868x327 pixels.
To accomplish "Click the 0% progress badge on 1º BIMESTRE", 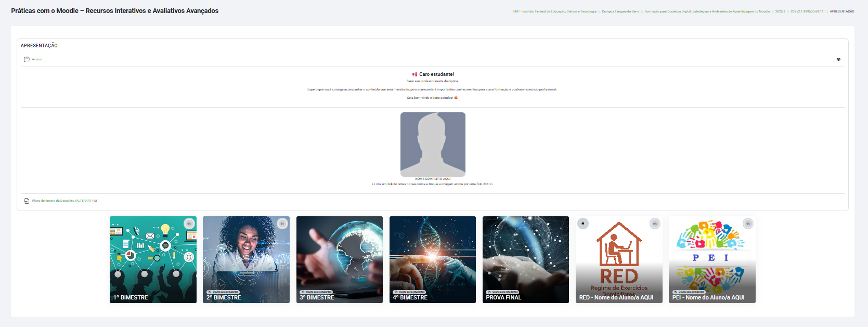I will pos(189,224).
